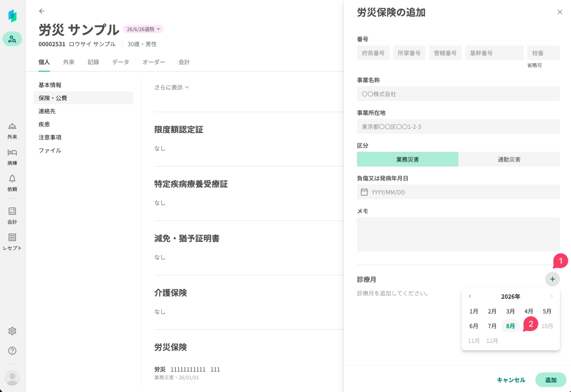Screen dimensions: 571x392
Task: Switch to オーダー tab
Action: pos(154,62)
